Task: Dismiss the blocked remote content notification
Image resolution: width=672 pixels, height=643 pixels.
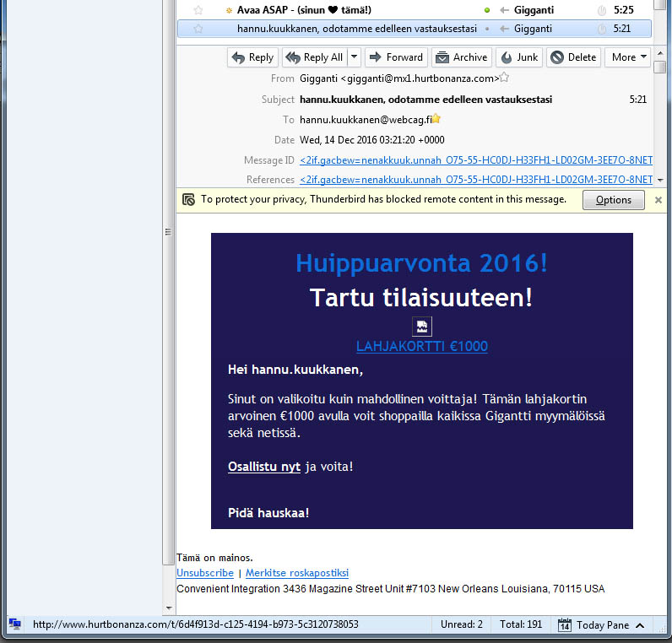Action: pyautogui.click(x=658, y=200)
